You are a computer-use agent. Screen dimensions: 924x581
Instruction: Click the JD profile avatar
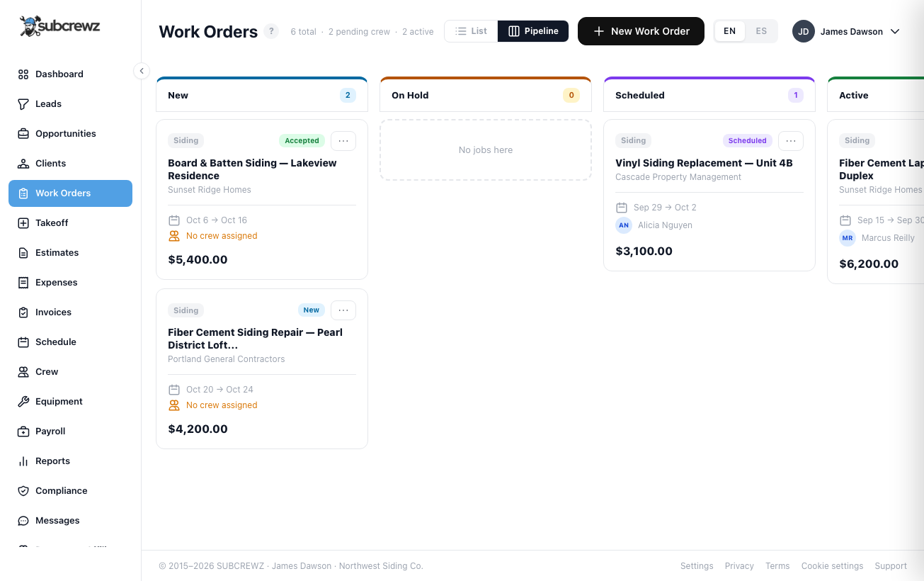click(804, 31)
